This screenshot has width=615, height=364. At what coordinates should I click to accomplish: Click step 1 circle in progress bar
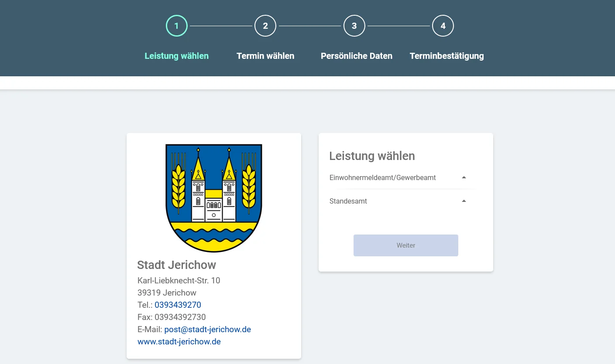(x=176, y=26)
